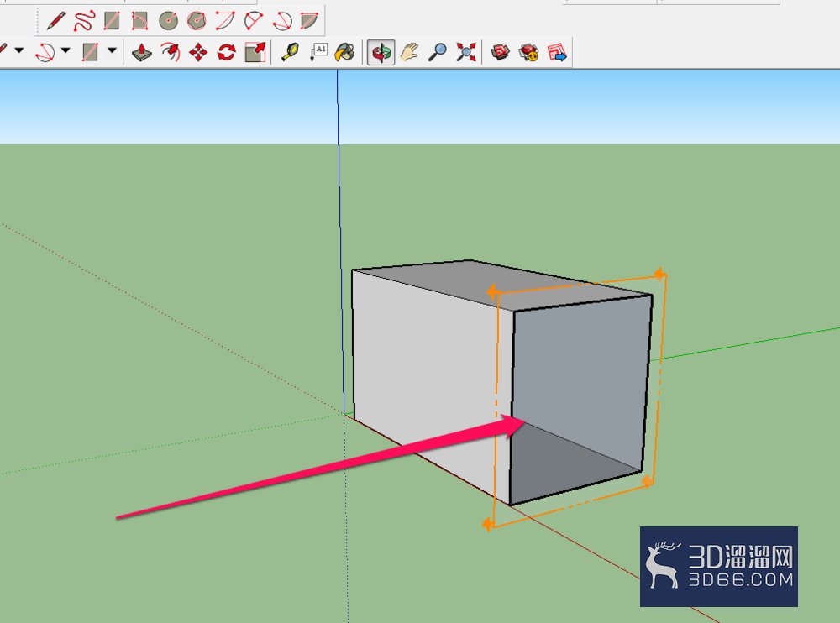The height and width of the screenshot is (623, 840).
Task: Select the Move tool
Action: pos(198,53)
